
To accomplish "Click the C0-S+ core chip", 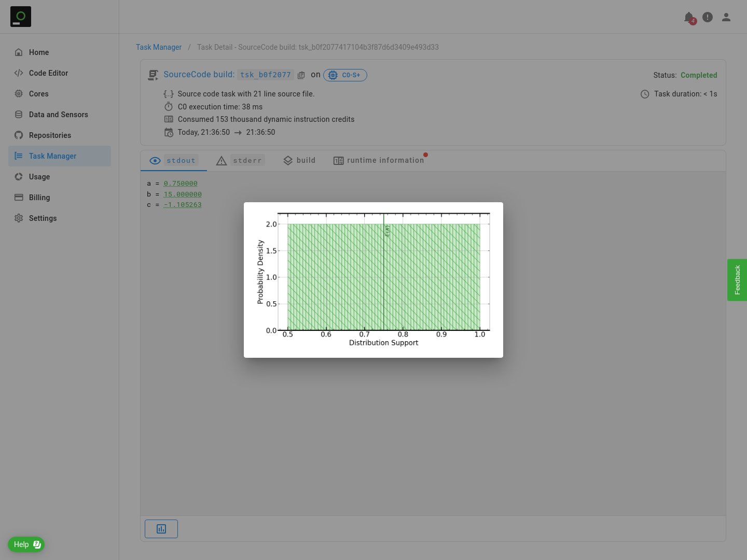I will tap(345, 75).
